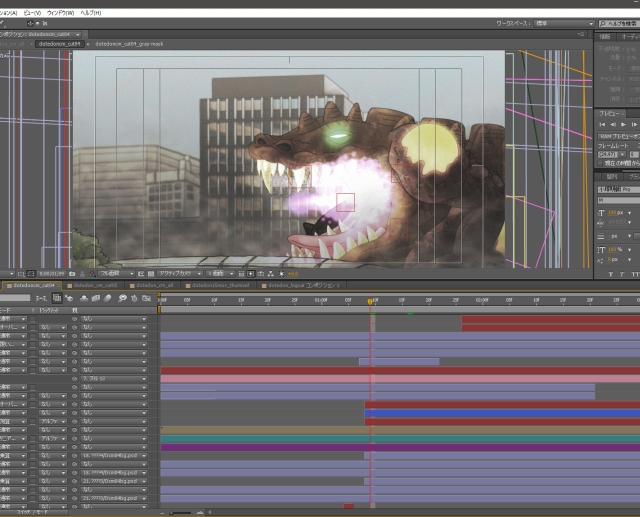Open the ヘルプ (Help) menu
Screen dimensions: 640x517
(90, 12)
